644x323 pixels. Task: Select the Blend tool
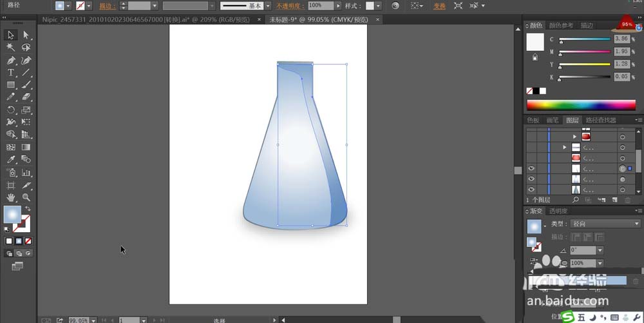pos(26,159)
